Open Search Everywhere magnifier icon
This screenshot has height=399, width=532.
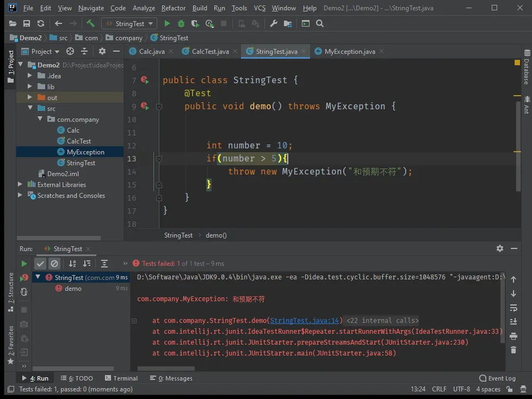pyautogui.click(x=320, y=23)
